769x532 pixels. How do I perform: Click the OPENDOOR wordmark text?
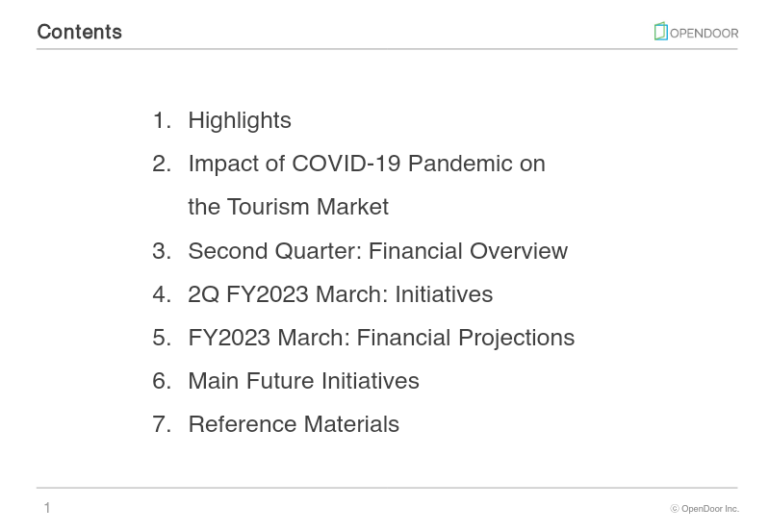click(704, 33)
